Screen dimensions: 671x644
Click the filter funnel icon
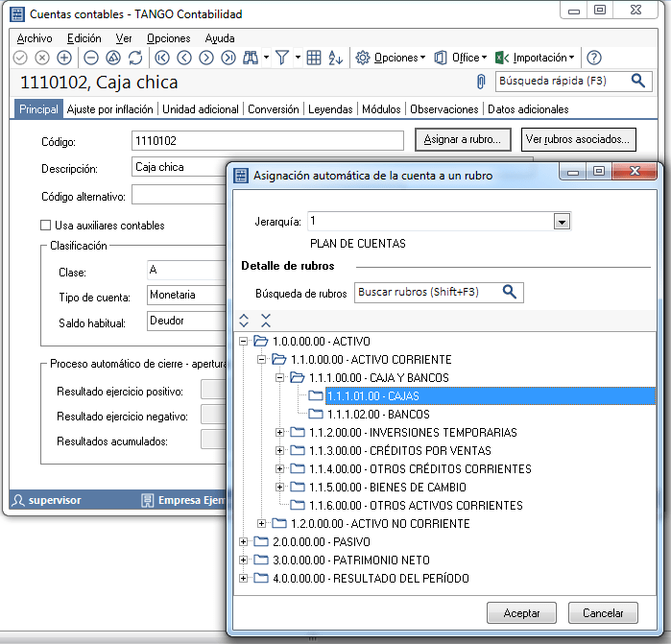tap(282, 58)
